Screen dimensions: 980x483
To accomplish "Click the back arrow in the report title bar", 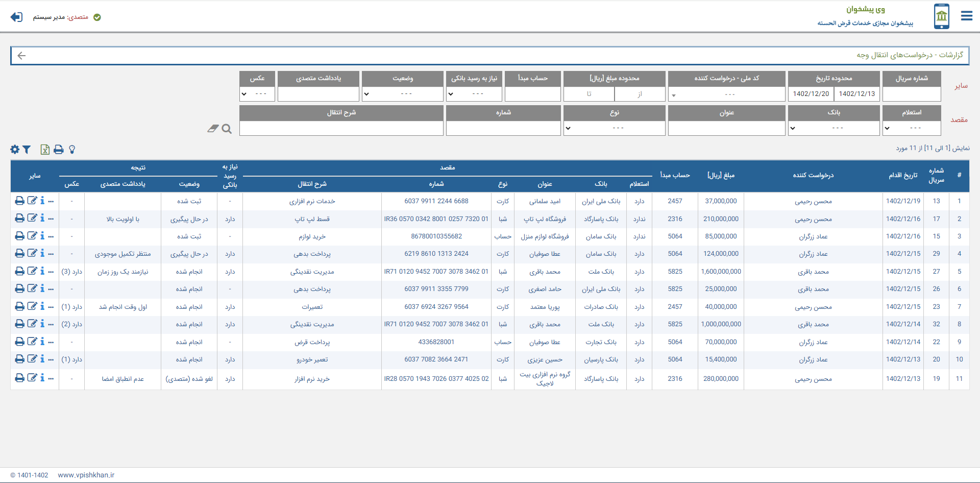I will [x=21, y=56].
